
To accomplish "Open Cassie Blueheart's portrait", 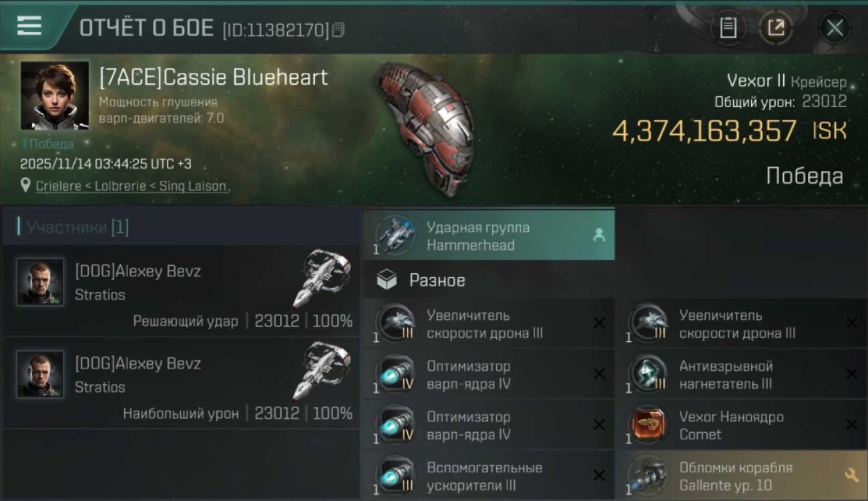I will click(55, 96).
